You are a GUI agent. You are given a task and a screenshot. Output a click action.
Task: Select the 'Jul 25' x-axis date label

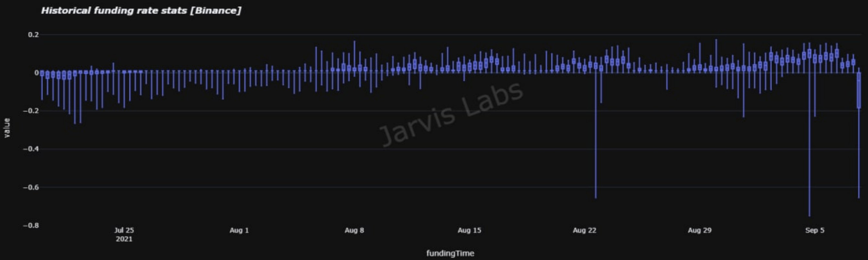pyautogui.click(x=124, y=230)
